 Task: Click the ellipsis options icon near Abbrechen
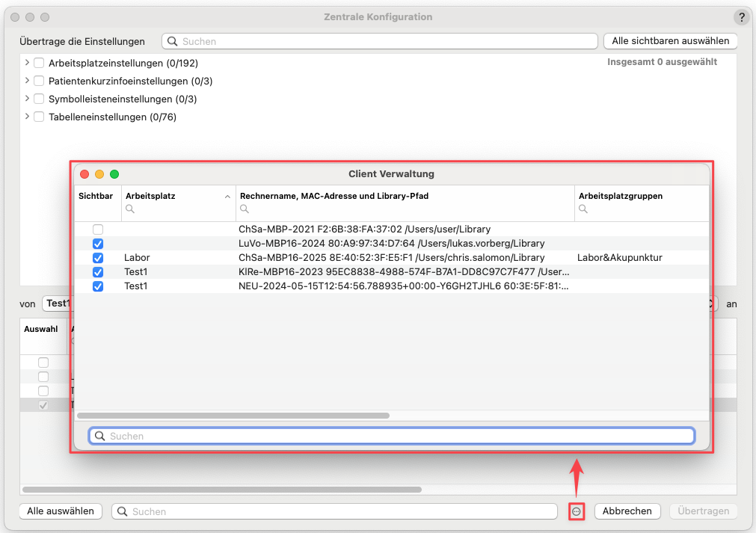click(x=577, y=511)
